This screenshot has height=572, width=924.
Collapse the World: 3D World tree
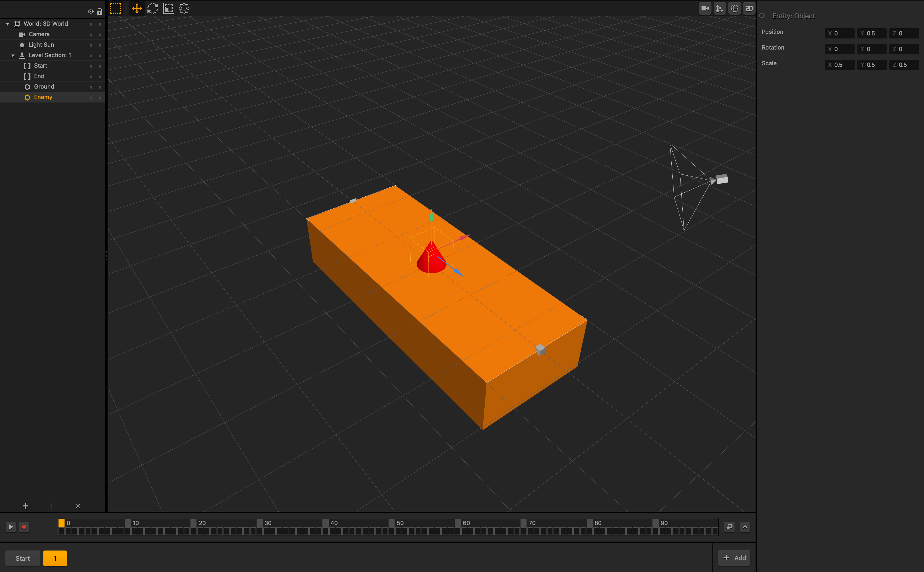click(x=8, y=24)
